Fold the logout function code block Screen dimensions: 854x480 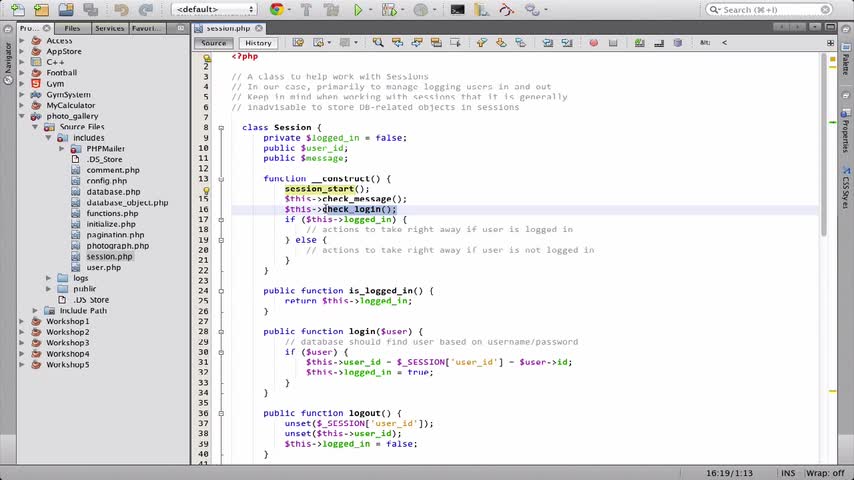click(x=221, y=414)
